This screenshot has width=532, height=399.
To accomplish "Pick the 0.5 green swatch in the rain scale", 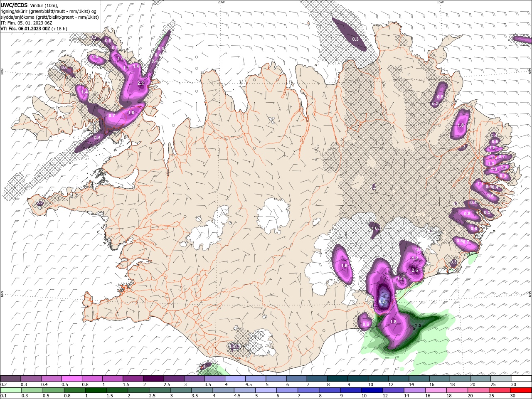I will point(53,390).
